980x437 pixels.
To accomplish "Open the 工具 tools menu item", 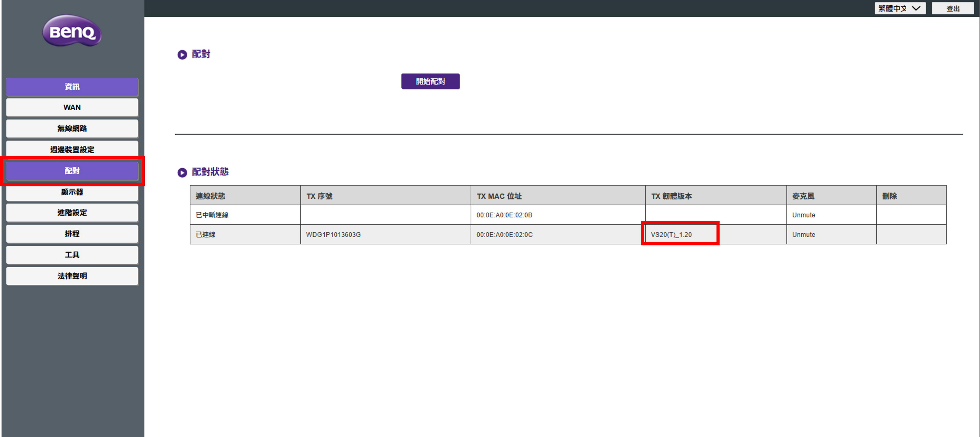I will [x=72, y=255].
